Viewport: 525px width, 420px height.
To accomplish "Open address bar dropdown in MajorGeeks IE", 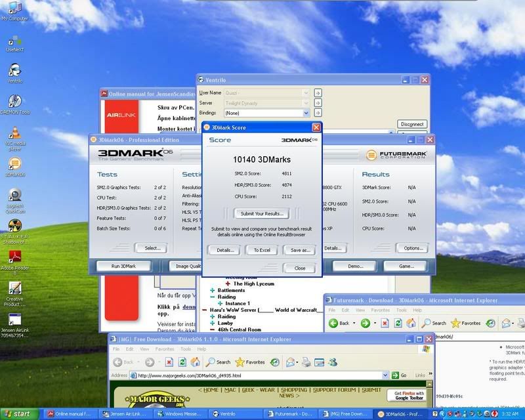I will (x=385, y=375).
